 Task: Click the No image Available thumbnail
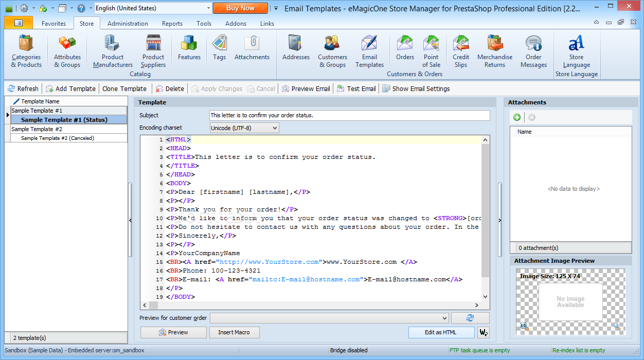tap(570, 302)
